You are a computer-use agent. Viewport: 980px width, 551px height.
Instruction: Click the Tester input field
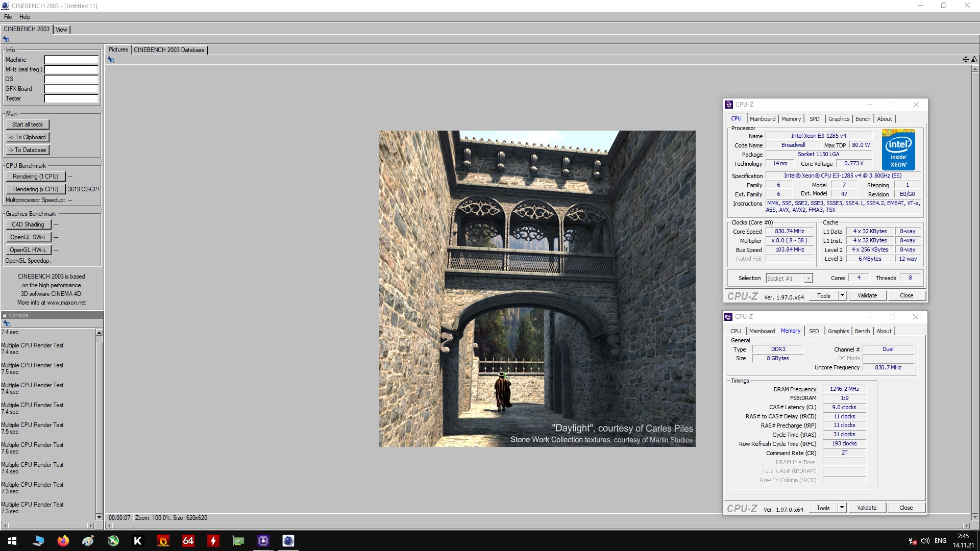71,98
